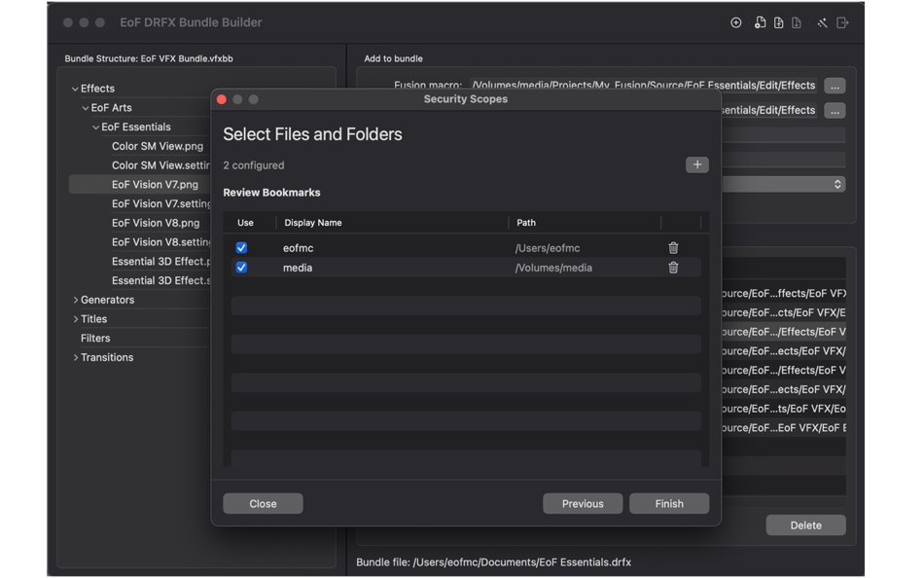Click the Finish button
The image size is (924, 578).
click(x=669, y=503)
